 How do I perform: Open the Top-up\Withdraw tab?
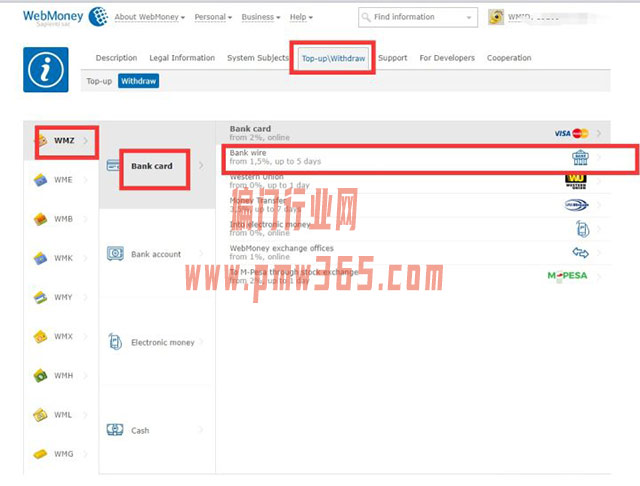point(333,58)
